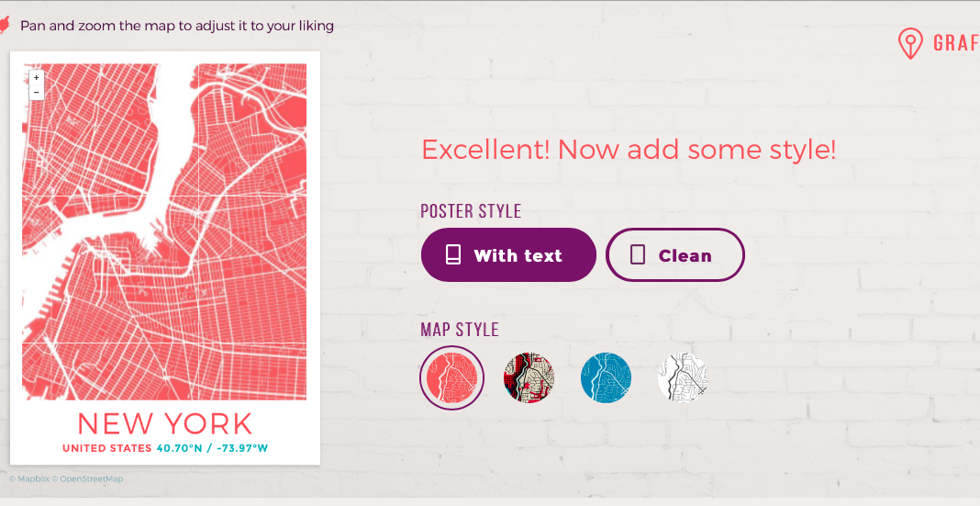Click the GRAF brand text in header

coord(955,43)
